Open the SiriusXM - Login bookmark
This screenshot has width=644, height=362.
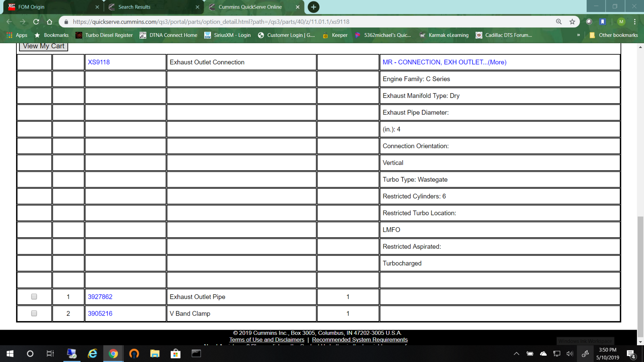click(227, 35)
